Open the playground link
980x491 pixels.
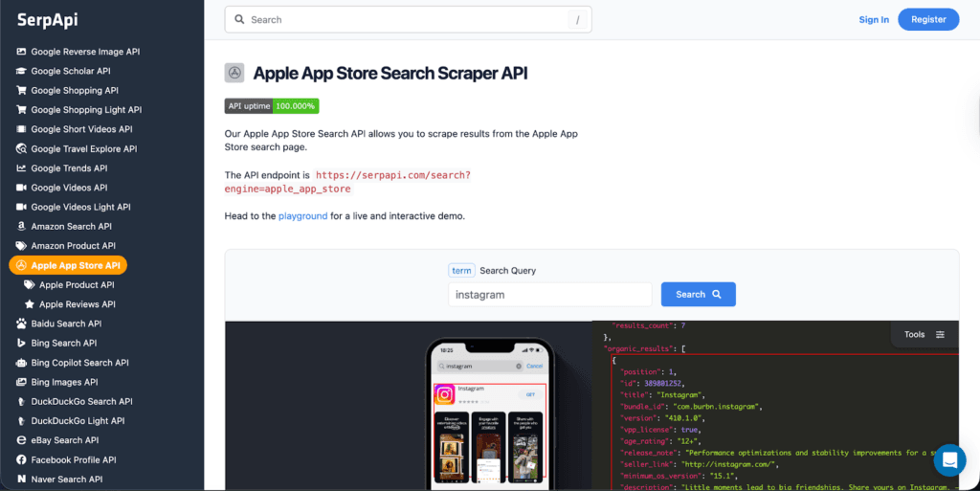pyautogui.click(x=302, y=216)
